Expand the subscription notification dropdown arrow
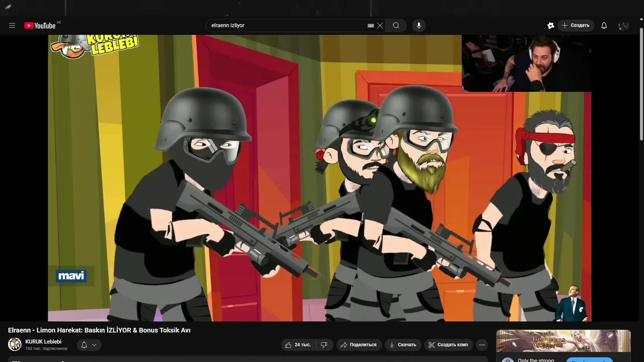 pyautogui.click(x=94, y=345)
